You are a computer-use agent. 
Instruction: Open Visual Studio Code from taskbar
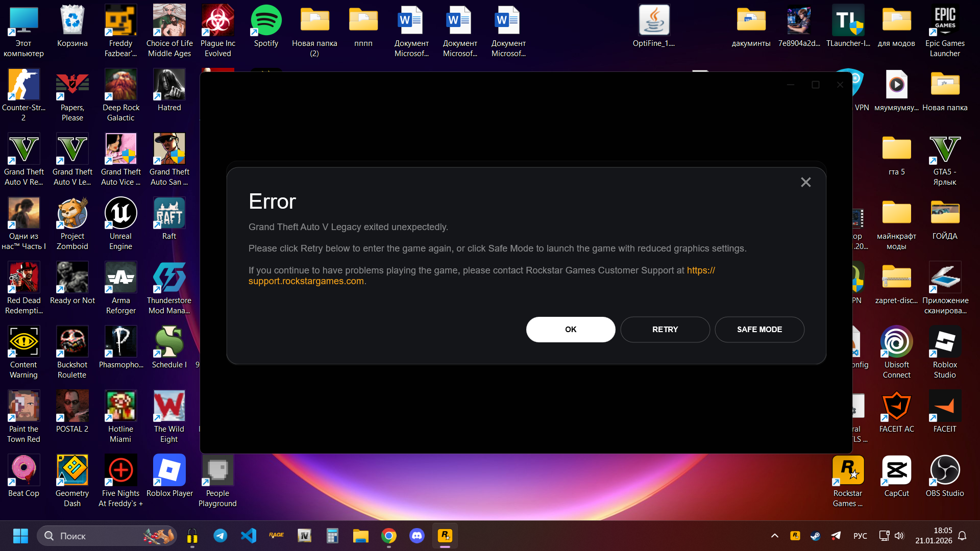click(248, 536)
